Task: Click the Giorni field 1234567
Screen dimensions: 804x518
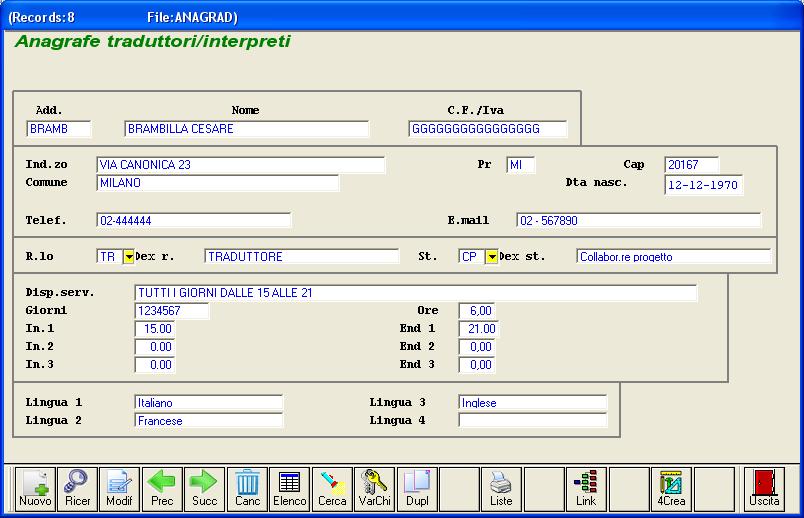Action: pyautogui.click(x=172, y=311)
